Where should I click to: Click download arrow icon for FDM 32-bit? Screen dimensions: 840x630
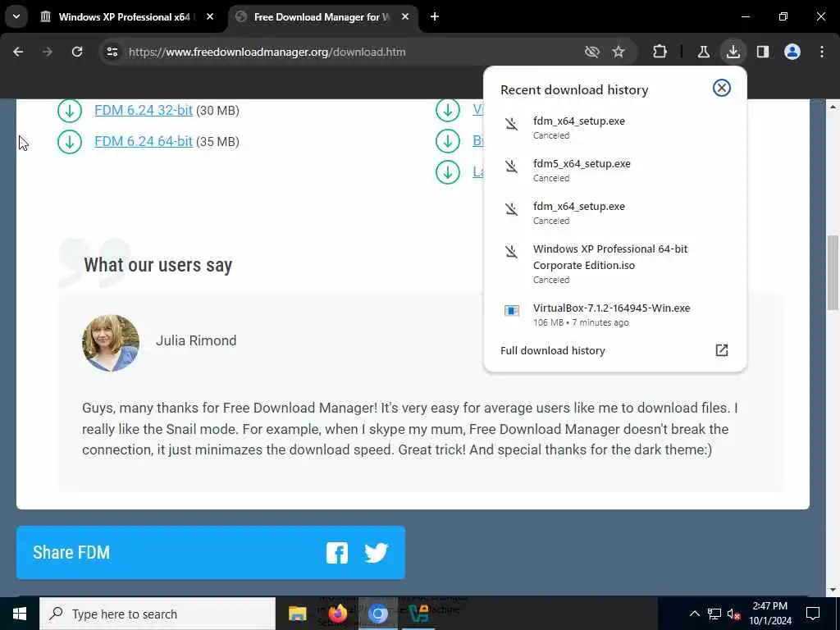[x=70, y=111]
